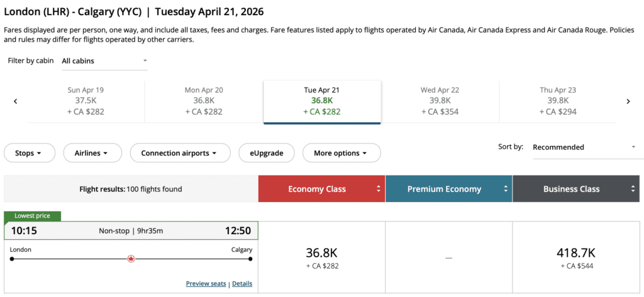Click the next dates right arrow
The image size is (644, 297).
(628, 101)
